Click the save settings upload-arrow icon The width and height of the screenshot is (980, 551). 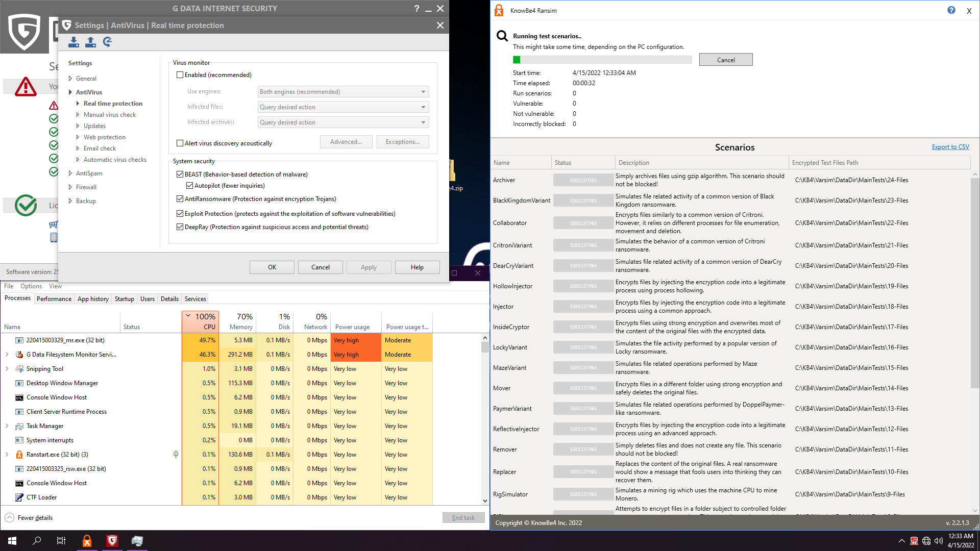90,42
